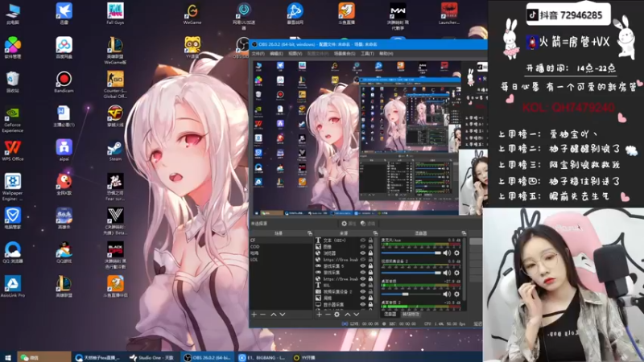Move selected source down in Sources panel
The image size is (644, 362).
(357, 315)
